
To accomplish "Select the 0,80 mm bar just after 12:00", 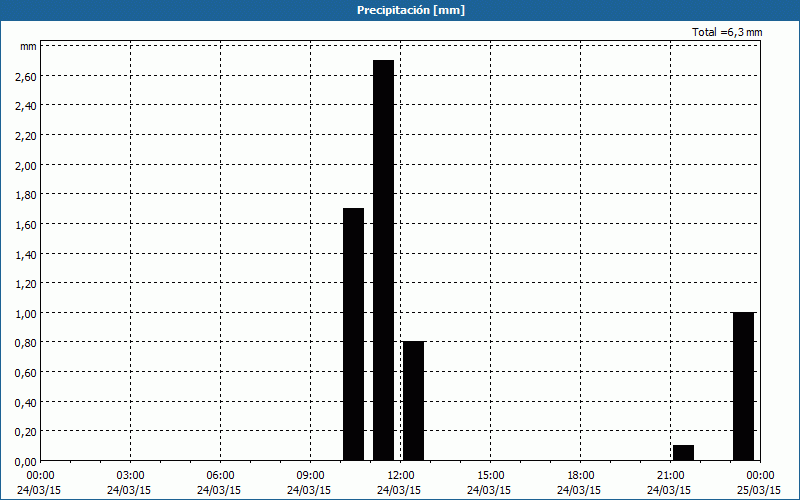I will coord(413,401).
